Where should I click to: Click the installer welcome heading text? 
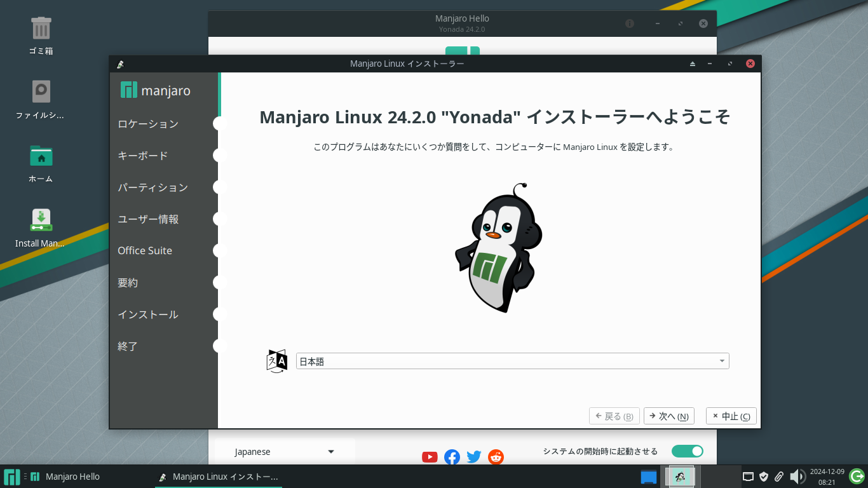pyautogui.click(x=495, y=118)
